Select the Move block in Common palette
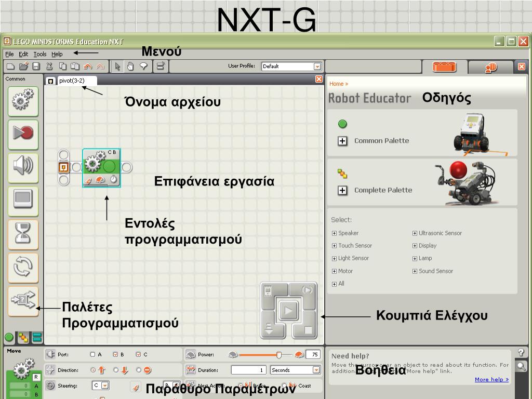 [x=23, y=101]
